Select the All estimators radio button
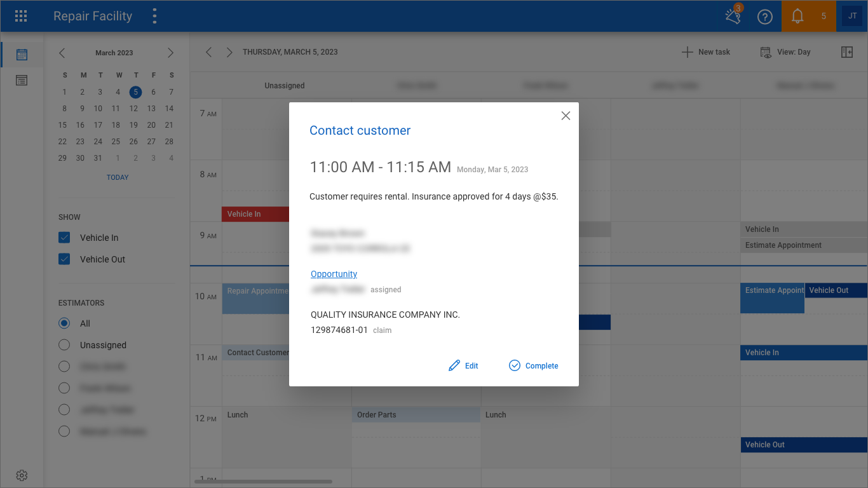 (64, 323)
